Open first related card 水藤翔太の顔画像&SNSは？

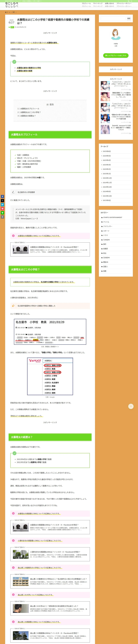pyautogui.click(x=50, y=250)
